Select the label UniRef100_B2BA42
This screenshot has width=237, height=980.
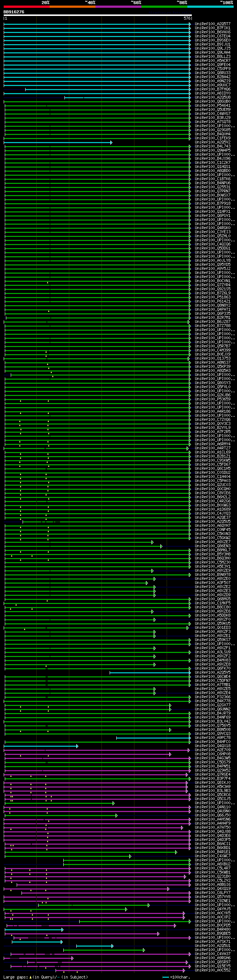pyautogui.click(x=213, y=77)
